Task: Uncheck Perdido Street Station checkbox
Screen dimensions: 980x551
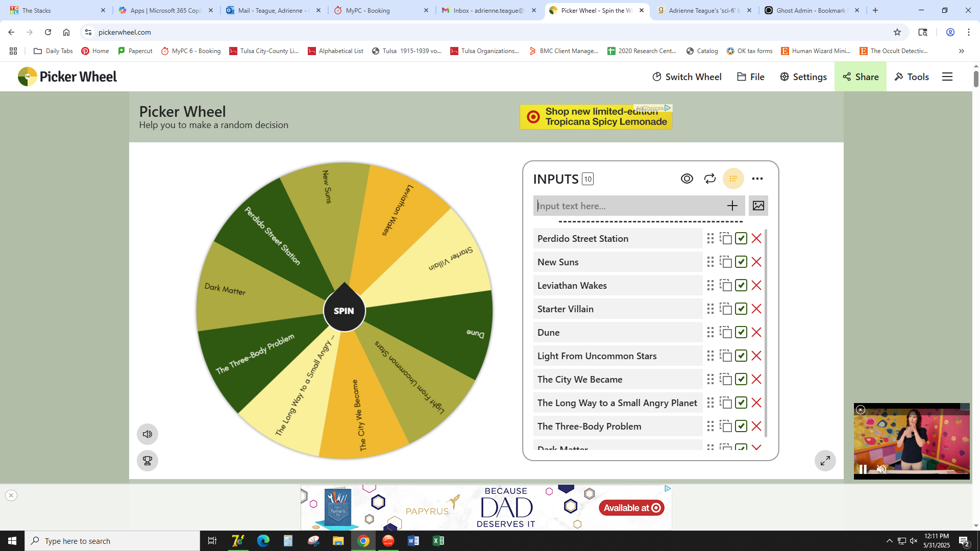Action: pos(741,238)
